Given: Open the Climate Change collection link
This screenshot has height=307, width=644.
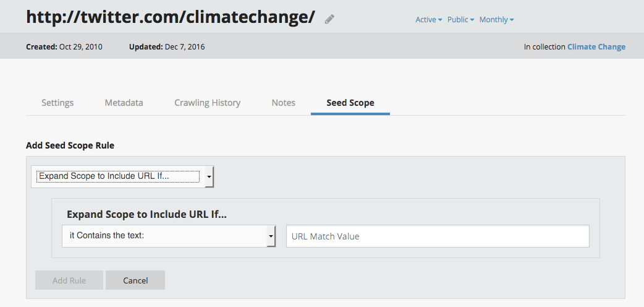Looking at the screenshot, I should tap(596, 46).
